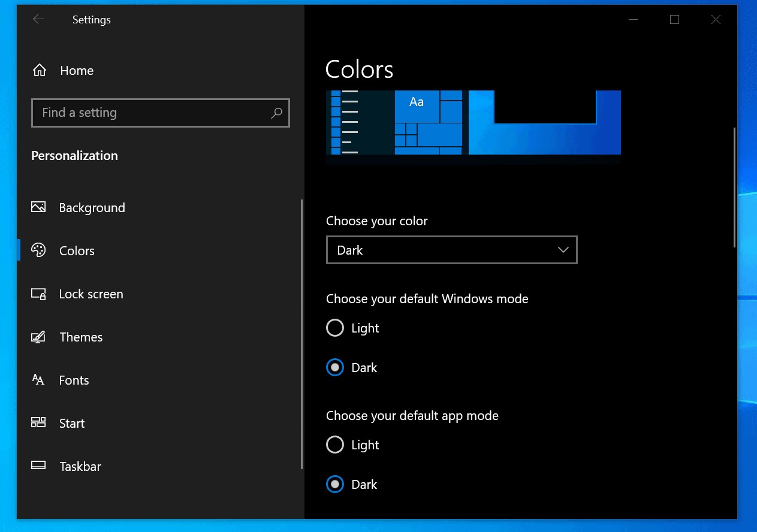Go back using the arrow button

38,19
